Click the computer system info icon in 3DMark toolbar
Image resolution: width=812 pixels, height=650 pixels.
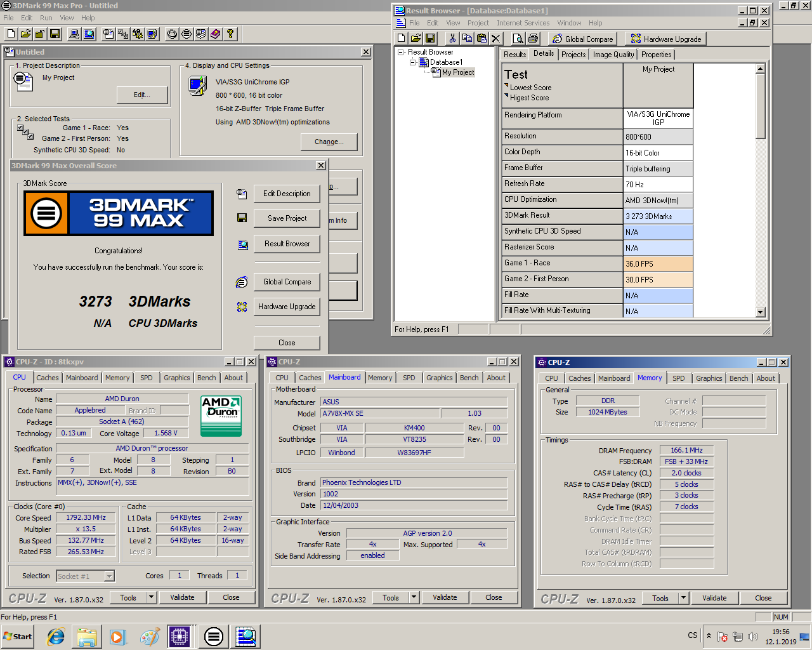pyautogui.click(x=74, y=34)
